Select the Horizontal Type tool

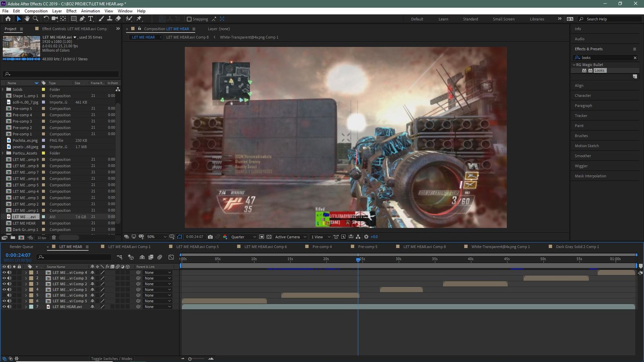coord(91,19)
